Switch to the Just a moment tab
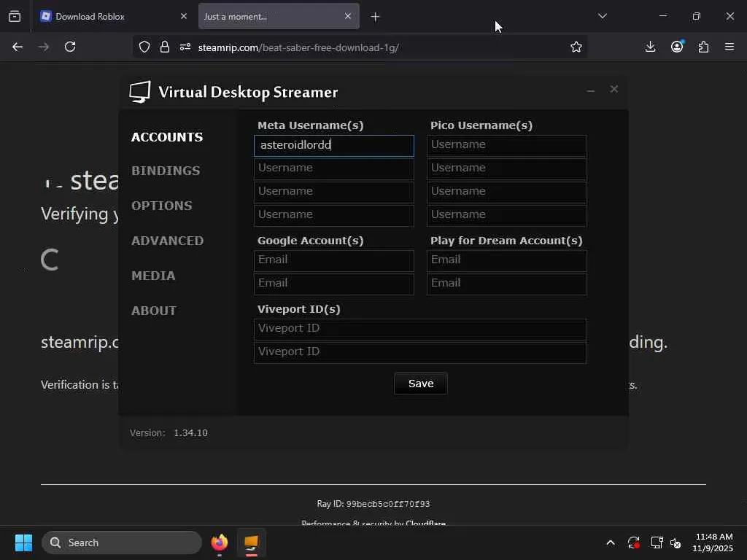Image resolution: width=747 pixels, height=560 pixels. point(279,16)
